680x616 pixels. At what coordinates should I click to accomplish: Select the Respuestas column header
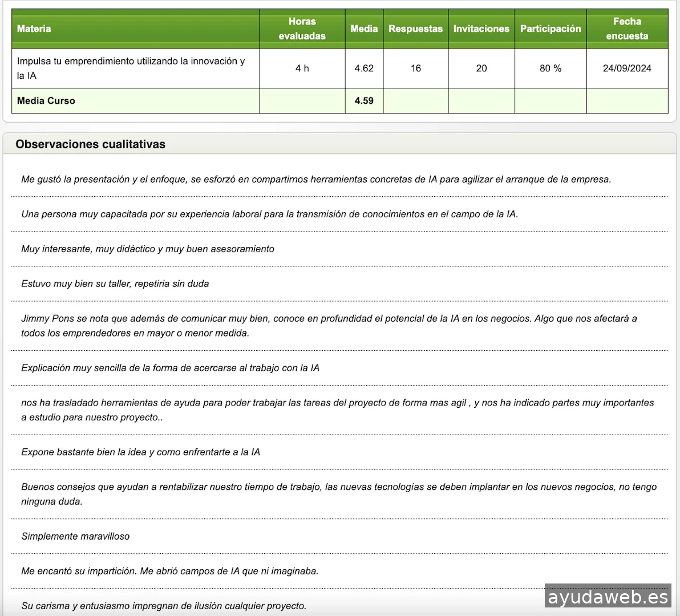point(415,29)
